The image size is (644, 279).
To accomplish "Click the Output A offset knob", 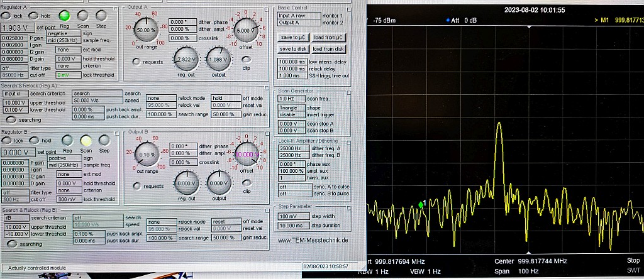I will tap(245, 29).
